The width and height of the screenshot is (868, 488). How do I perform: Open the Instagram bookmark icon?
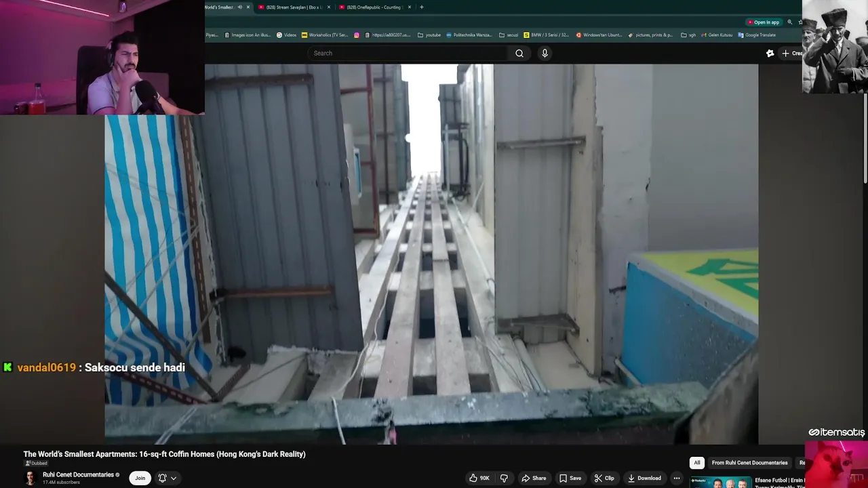[x=357, y=35]
